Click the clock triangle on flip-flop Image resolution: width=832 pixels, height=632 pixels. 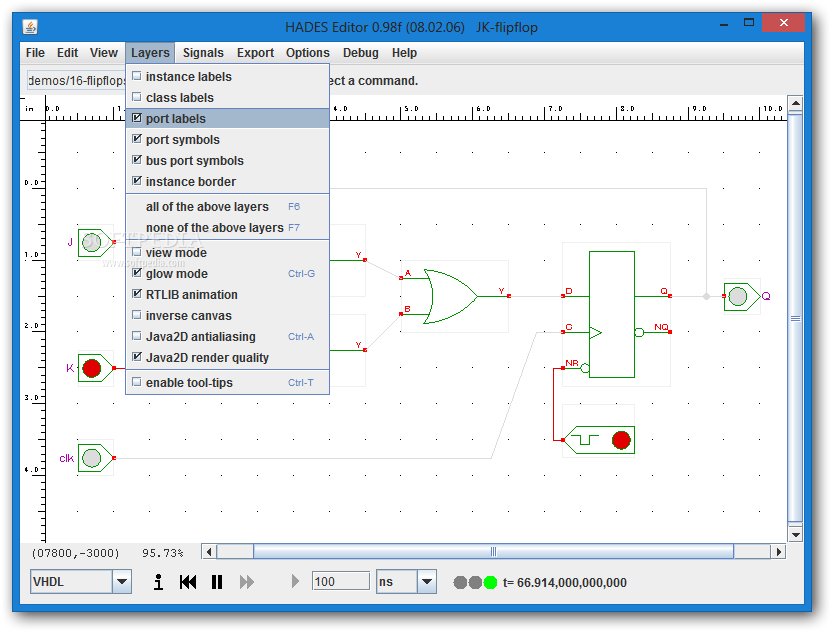point(595,333)
